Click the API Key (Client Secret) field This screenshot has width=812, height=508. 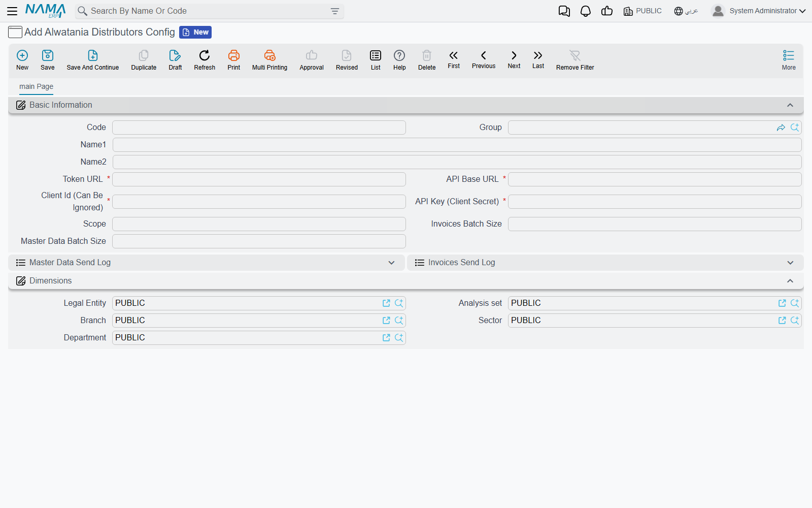point(655,202)
